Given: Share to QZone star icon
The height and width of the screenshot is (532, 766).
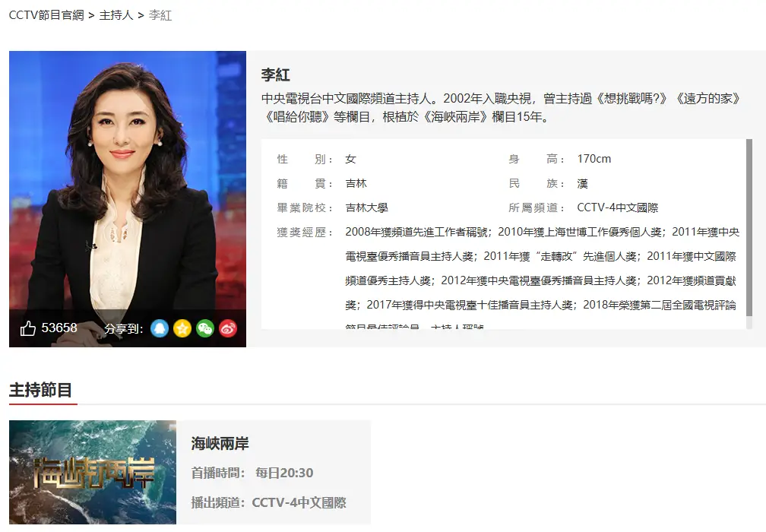Looking at the screenshot, I should click(x=182, y=328).
